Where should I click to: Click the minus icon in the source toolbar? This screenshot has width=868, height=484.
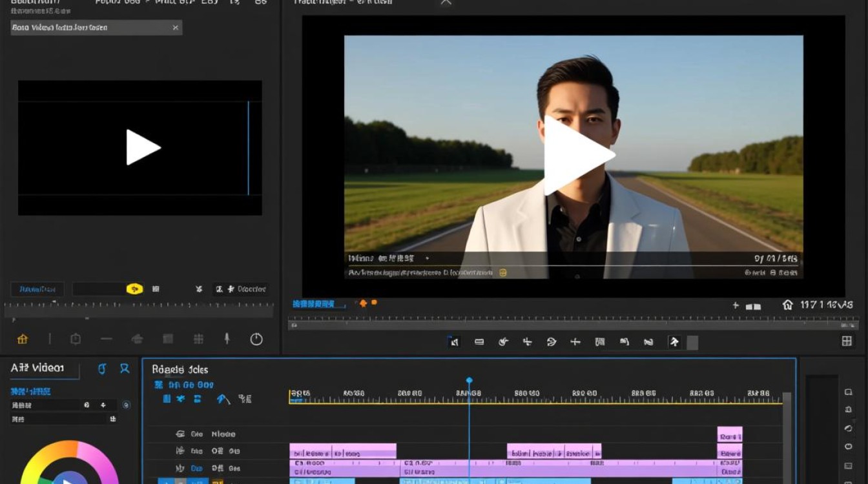tap(106, 339)
